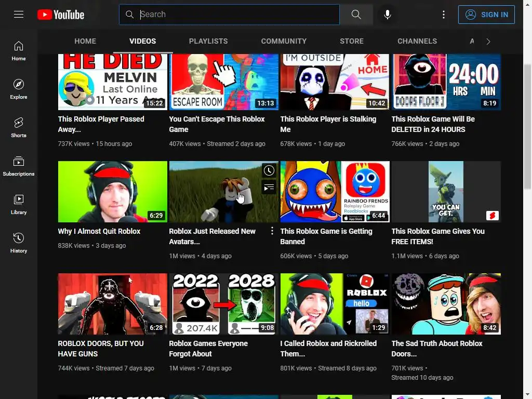Viewport: 532px width, 399px height.
Task: Open the 8:42 Sad Truth thumbnail
Action: [446, 304]
